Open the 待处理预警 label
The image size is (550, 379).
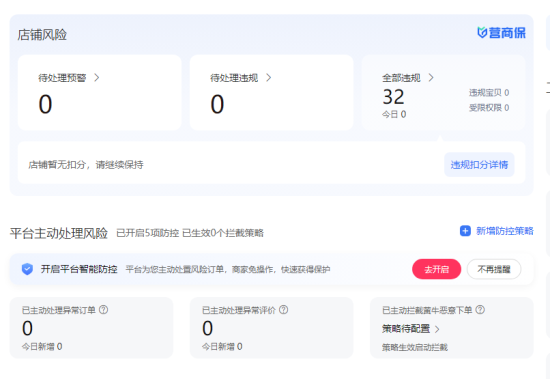tap(62, 78)
